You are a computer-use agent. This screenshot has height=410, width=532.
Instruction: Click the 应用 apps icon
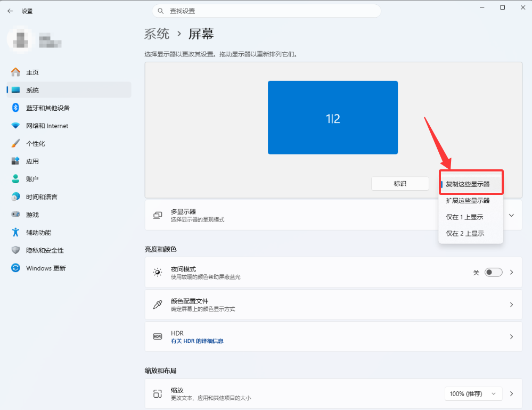(15, 161)
